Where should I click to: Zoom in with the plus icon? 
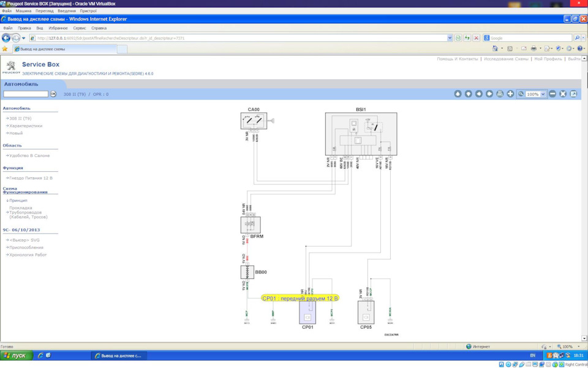tap(510, 94)
